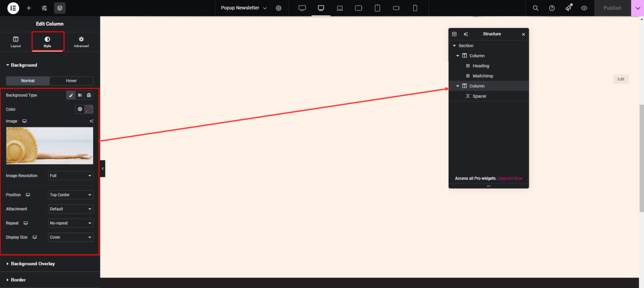Switch to mobile portrait mode
Screen dimensions: 644x288
pyautogui.click(x=415, y=8)
